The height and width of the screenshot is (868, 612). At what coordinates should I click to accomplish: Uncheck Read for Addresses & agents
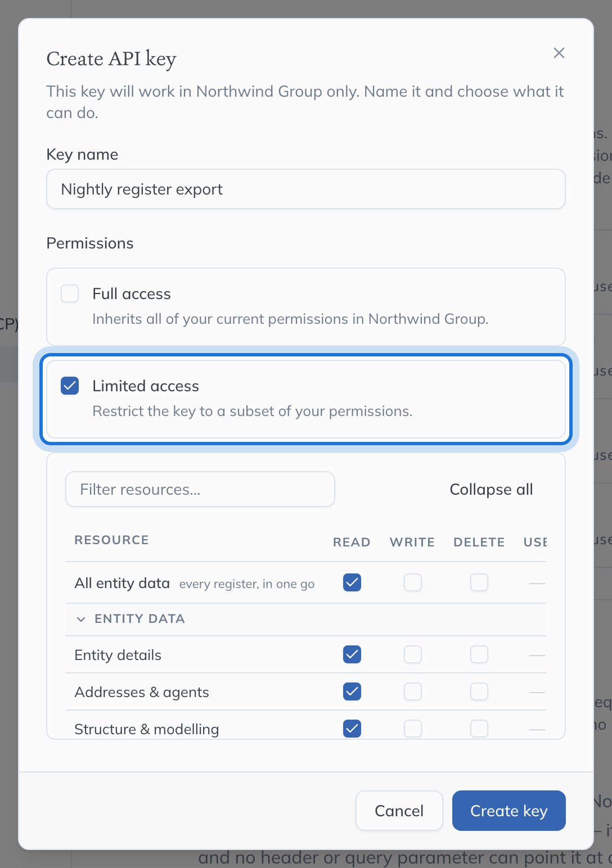[352, 691]
